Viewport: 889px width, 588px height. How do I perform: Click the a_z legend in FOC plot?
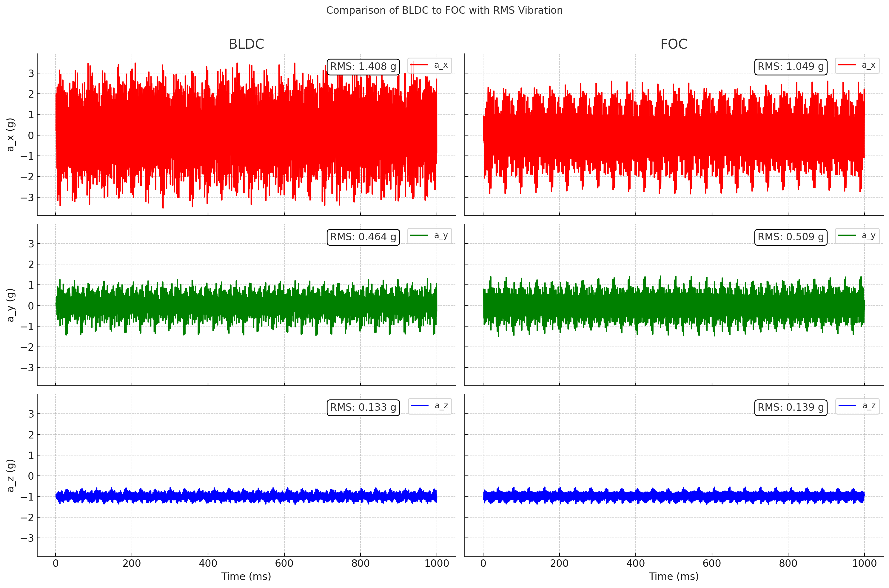857,406
